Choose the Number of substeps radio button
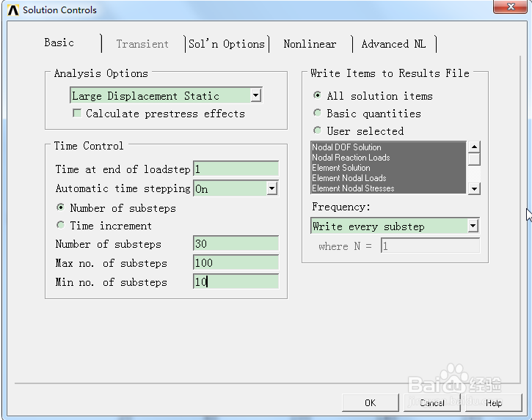532x420 pixels. 60,207
